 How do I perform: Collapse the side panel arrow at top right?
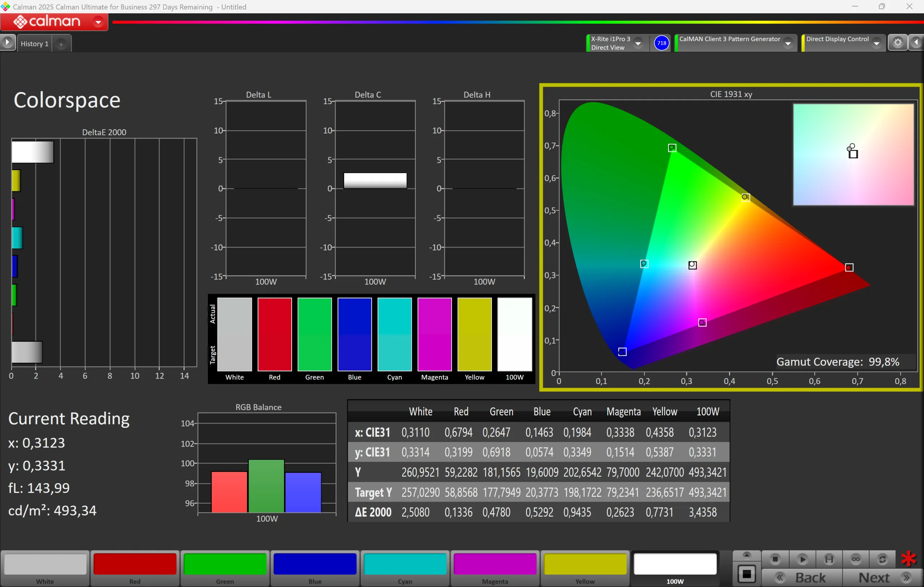click(916, 43)
